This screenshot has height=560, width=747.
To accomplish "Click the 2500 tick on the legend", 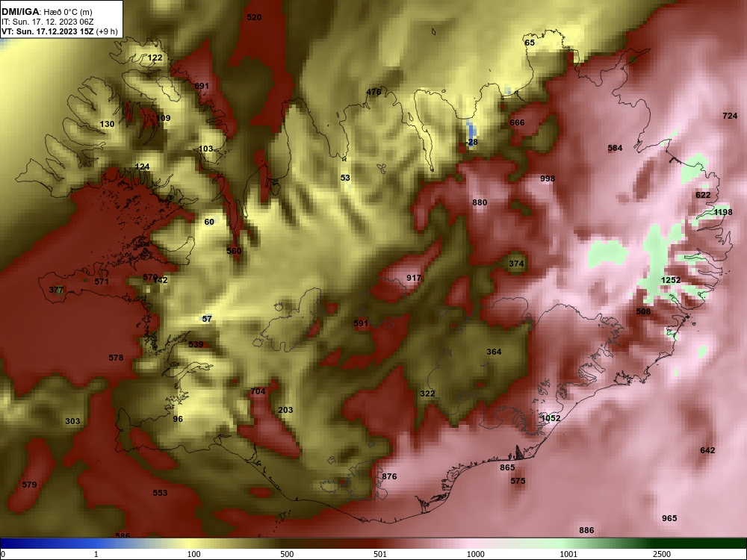I will pyautogui.click(x=662, y=554).
